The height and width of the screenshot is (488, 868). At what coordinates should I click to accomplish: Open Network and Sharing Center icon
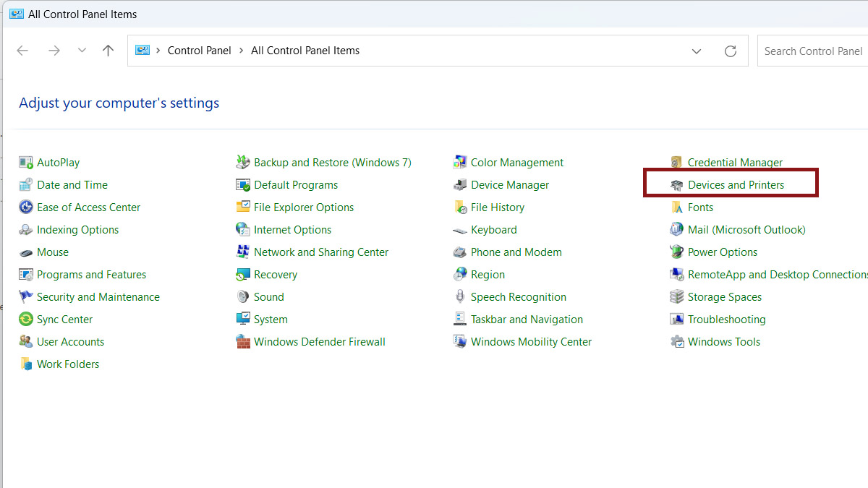click(243, 252)
